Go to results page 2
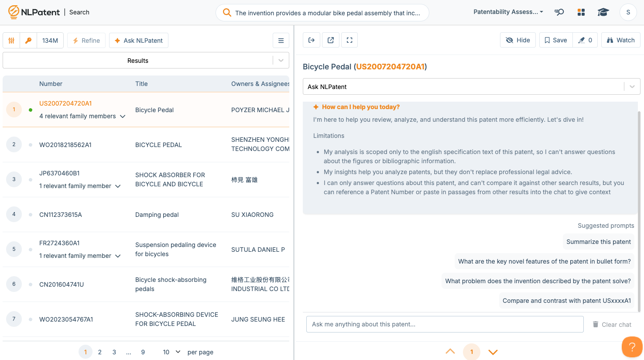This screenshot has width=644, height=360. click(x=100, y=352)
